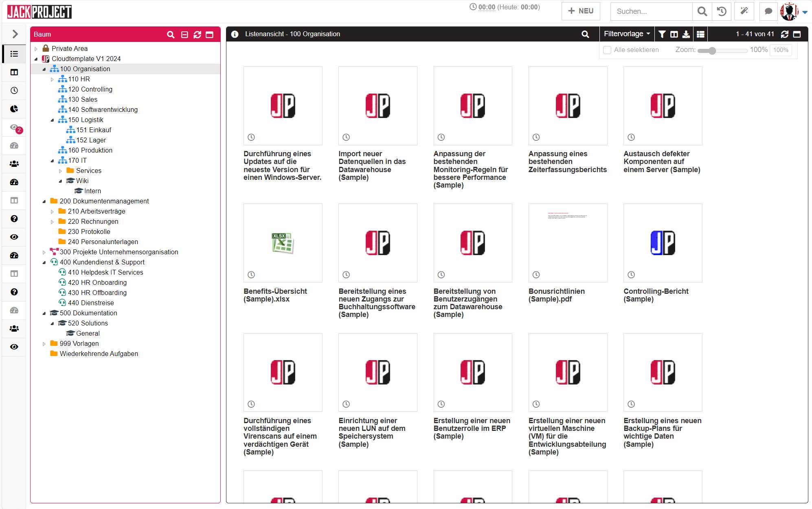Open the Austausch defekter Komponenten thumbnail
Screen dimensions: 812x509
coord(663,106)
